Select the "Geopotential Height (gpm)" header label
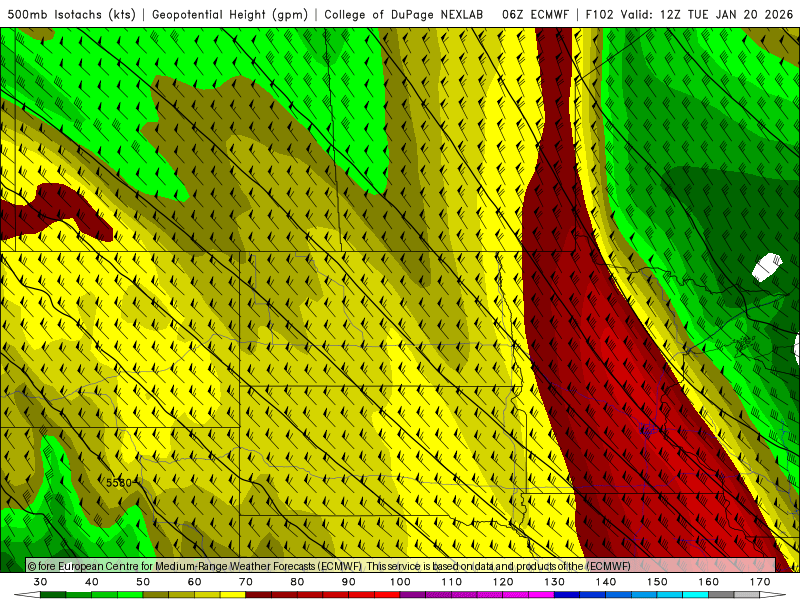The height and width of the screenshot is (600, 800). (230, 14)
